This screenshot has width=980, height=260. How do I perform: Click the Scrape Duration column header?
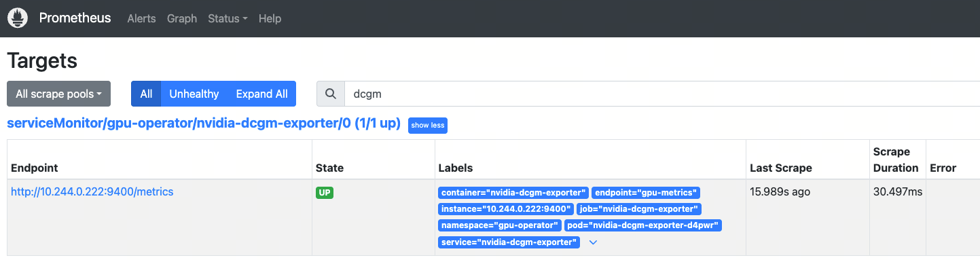(x=896, y=160)
